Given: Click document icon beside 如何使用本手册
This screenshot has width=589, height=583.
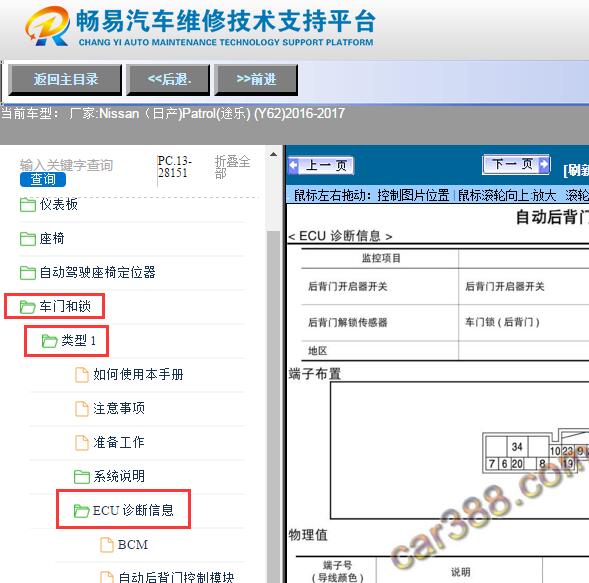Looking at the screenshot, I should click(82, 375).
